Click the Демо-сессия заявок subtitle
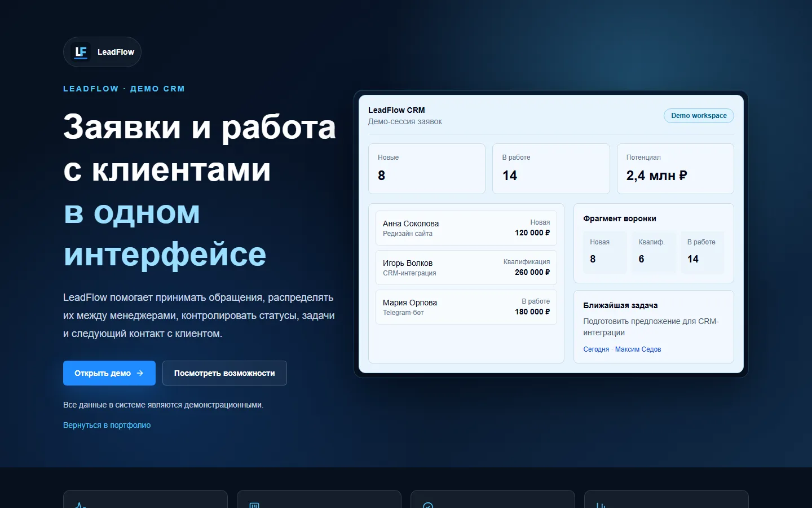 tap(405, 121)
